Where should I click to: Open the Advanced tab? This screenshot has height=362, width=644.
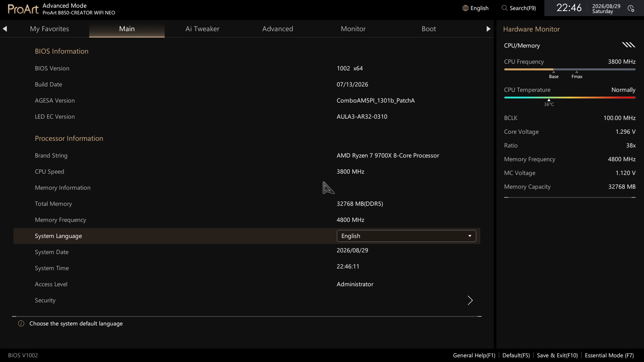tap(278, 29)
